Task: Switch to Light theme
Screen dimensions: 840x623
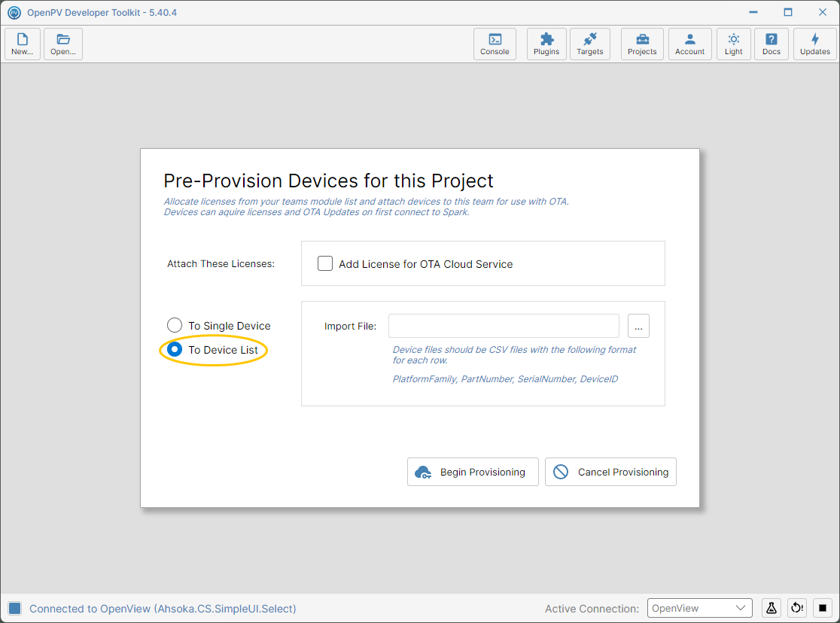Action: tap(734, 44)
